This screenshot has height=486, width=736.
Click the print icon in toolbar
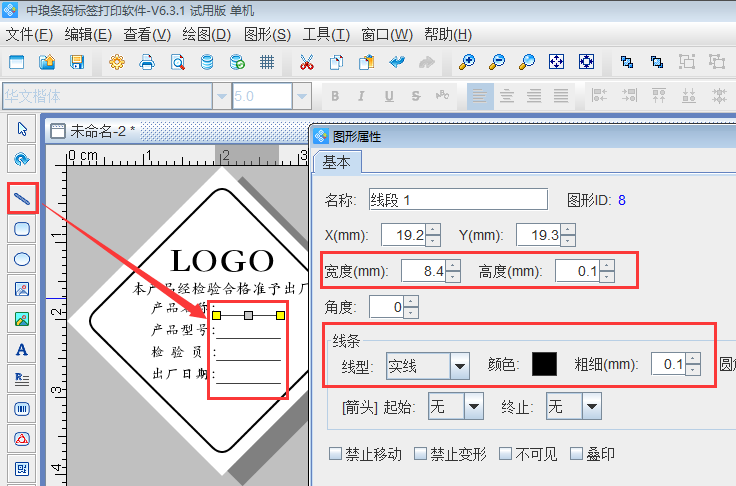147,62
